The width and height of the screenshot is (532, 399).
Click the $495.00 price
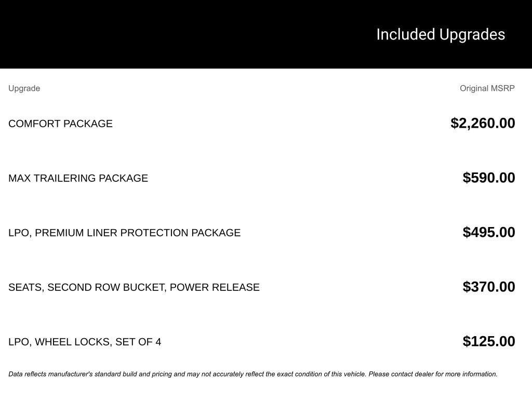(489, 232)
